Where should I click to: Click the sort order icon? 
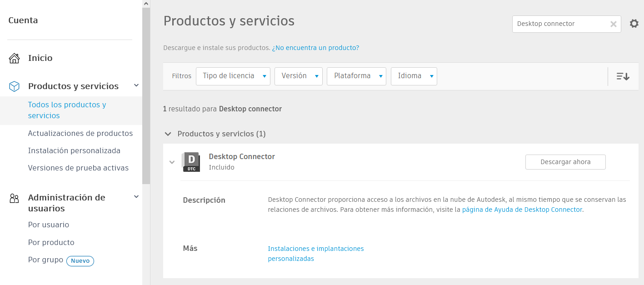(623, 76)
